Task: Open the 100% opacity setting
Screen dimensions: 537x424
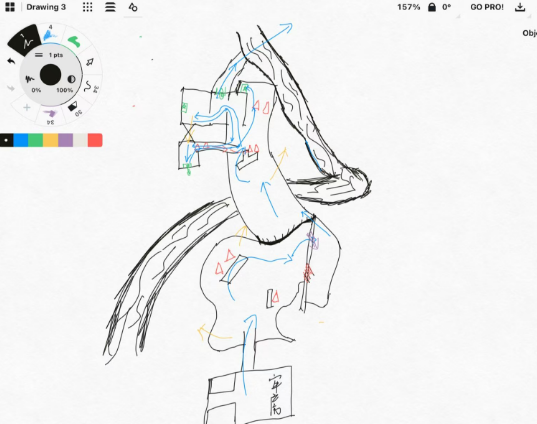Action: click(x=65, y=90)
